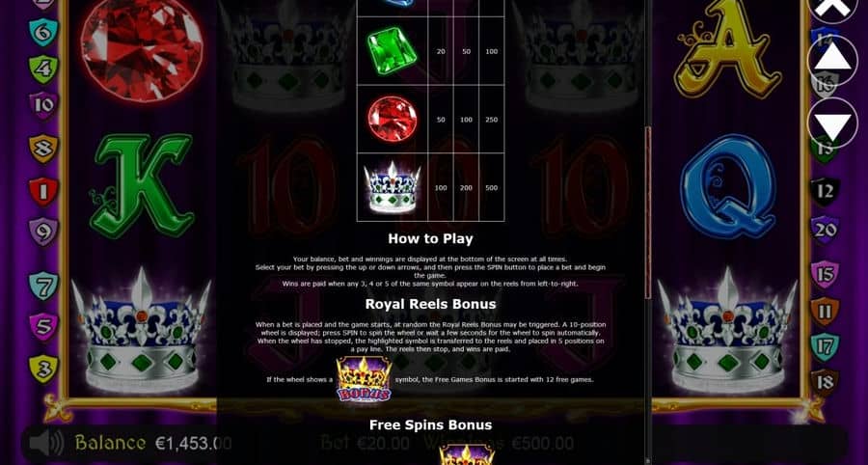The height and width of the screenshot is (465, 868).
Task: Select payline 7 teal badge
Action: [43, 286]
